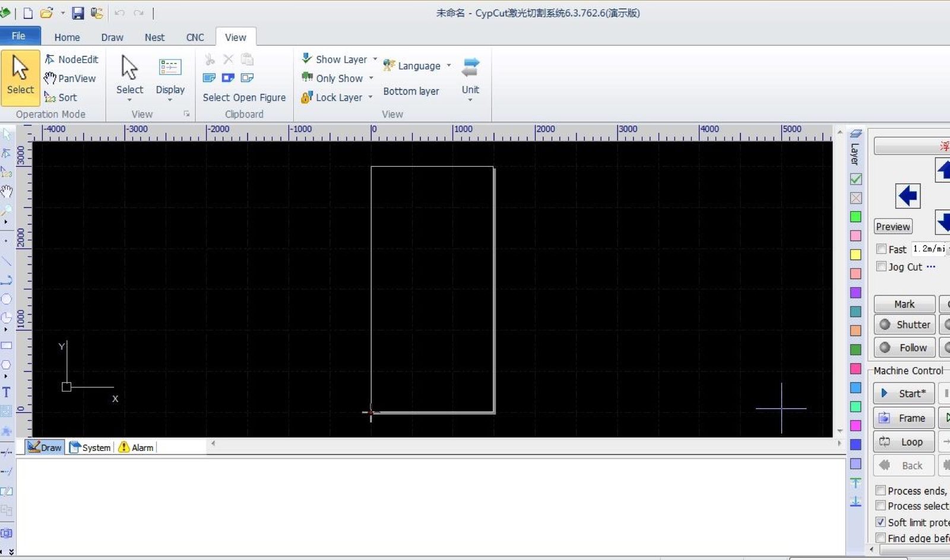Image resolution: width=950 pixels, height=560 pixels.
Task: Switch to the Home ribbon tab
Action: [x=67, y=37]
